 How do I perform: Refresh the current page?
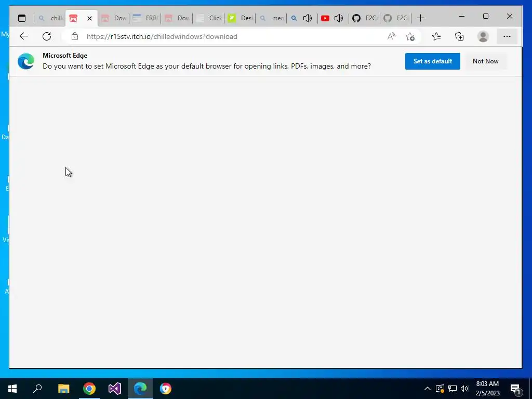click(x=47, y=36)
